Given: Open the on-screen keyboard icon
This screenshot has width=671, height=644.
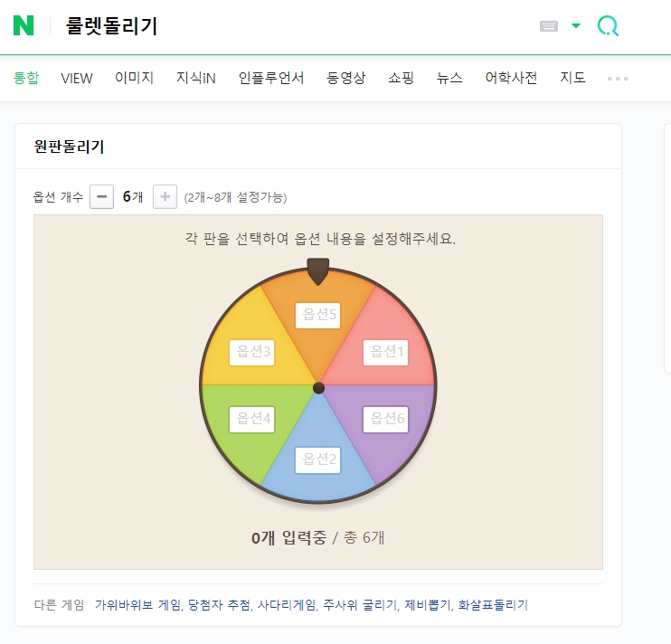Looking at the screenshot, I should tap(549, 26).
